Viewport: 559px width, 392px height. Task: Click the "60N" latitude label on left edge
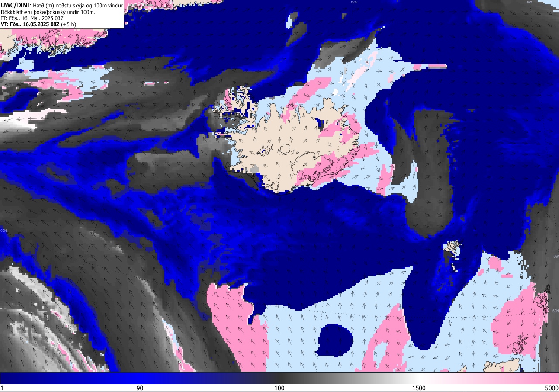pos(3,230)
